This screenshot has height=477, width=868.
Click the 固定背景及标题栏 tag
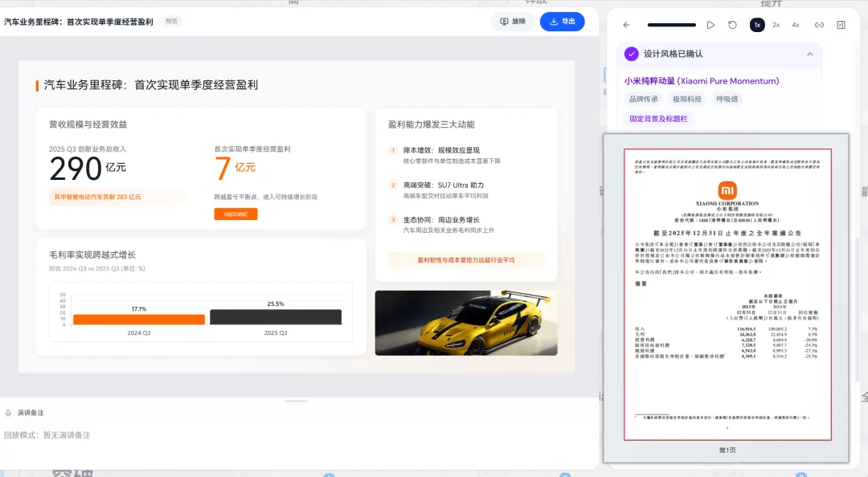point(658,118)
